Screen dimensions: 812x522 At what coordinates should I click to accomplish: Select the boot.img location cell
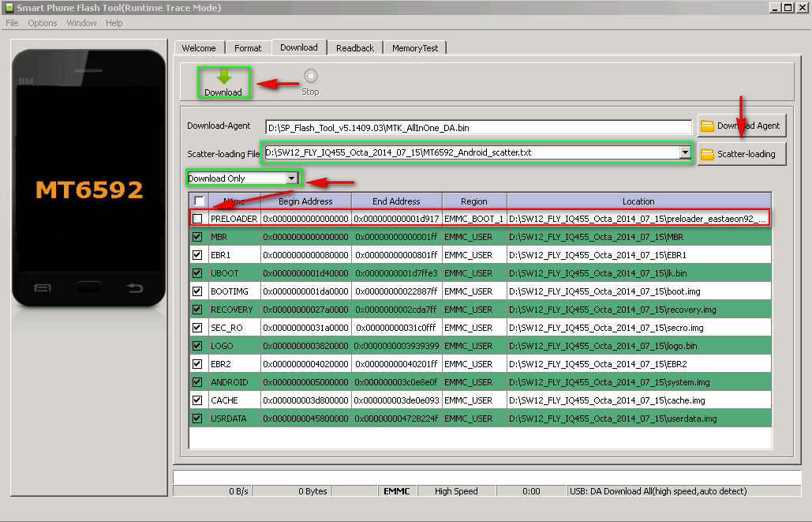pyautogui.click(x=638, y=291)
